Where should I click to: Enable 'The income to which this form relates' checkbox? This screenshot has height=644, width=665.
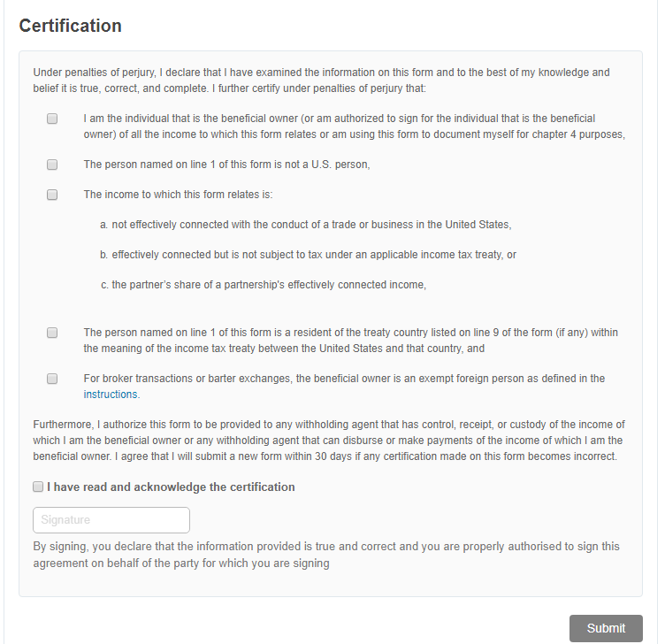[x=52, y=195]
